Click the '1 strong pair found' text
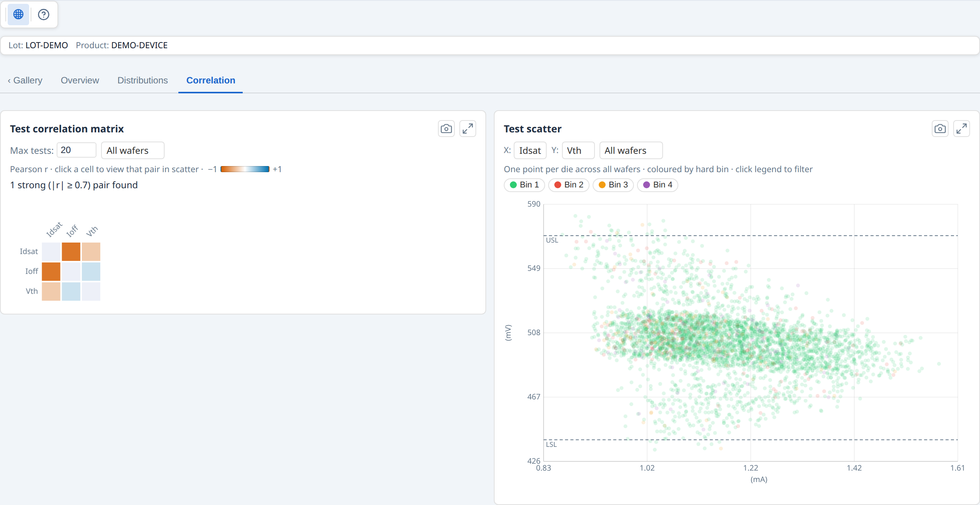 [x=74, y=185]
